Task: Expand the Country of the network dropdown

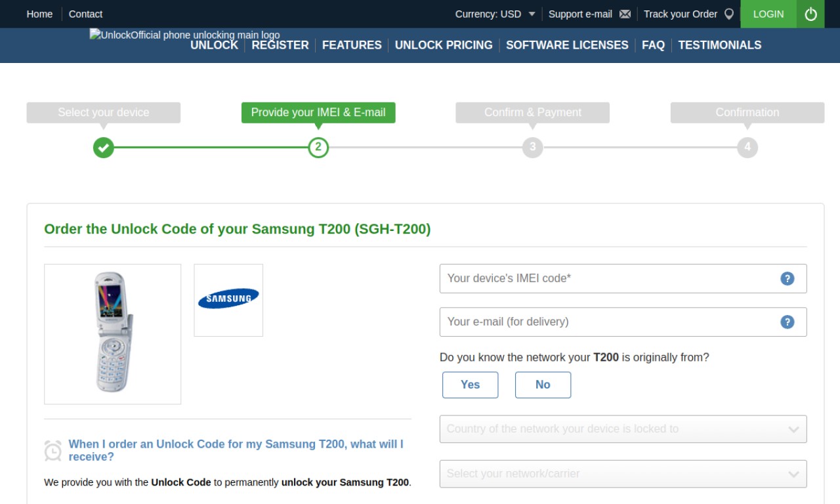Action: click(x=623, y=429)
